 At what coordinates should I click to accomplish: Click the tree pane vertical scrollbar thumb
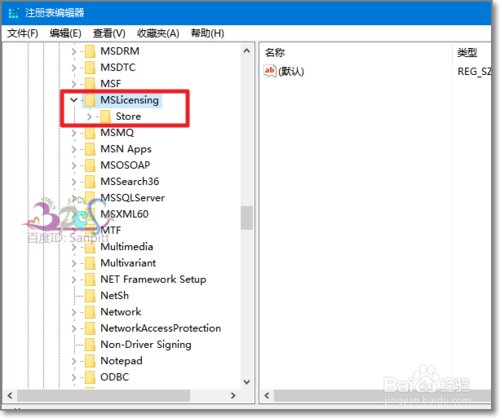click(x=247, y=218)
